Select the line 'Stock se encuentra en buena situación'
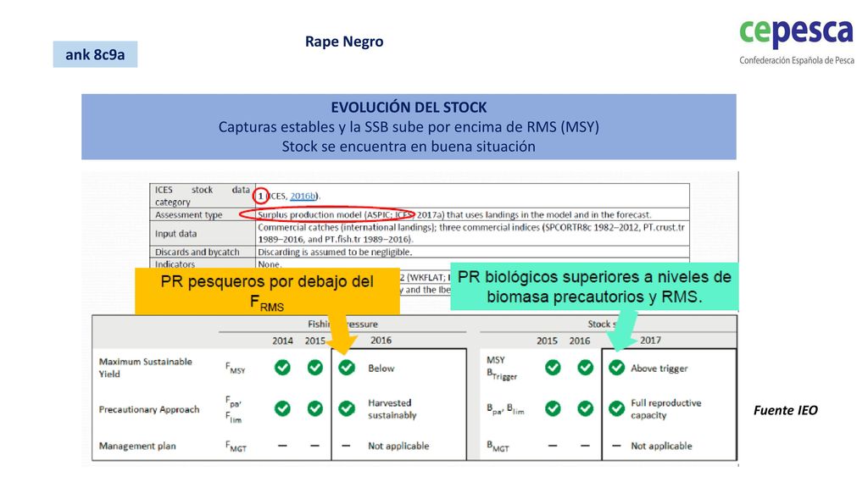 [x=409, y=147]
